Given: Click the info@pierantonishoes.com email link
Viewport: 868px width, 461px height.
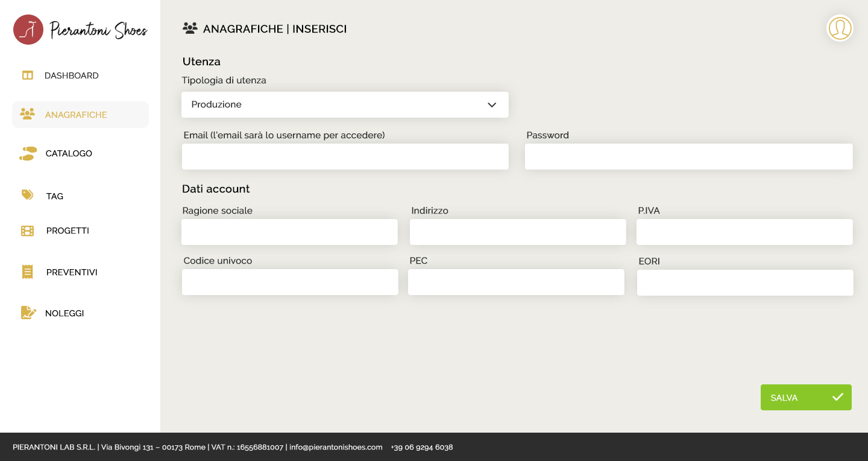Looking at the screenshot, I should click(336, 447).
